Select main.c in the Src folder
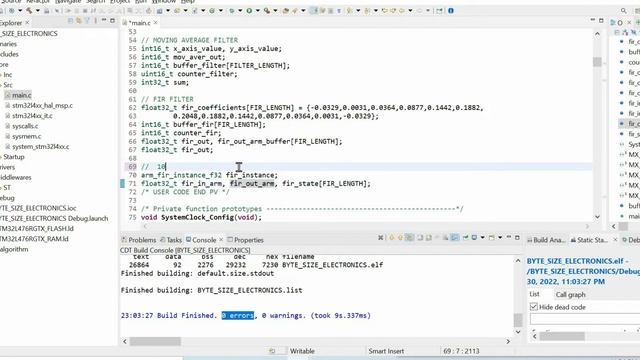The image size is (640, 360). pos(21,95)
